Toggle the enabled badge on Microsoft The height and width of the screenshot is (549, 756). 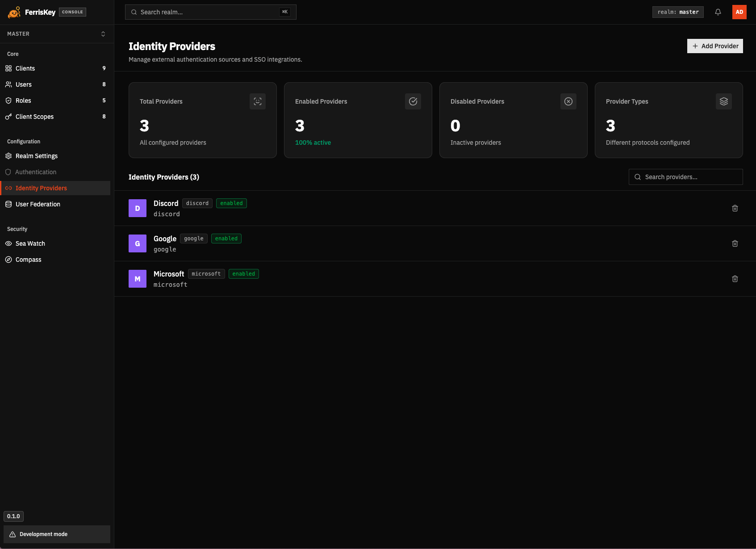243,273
